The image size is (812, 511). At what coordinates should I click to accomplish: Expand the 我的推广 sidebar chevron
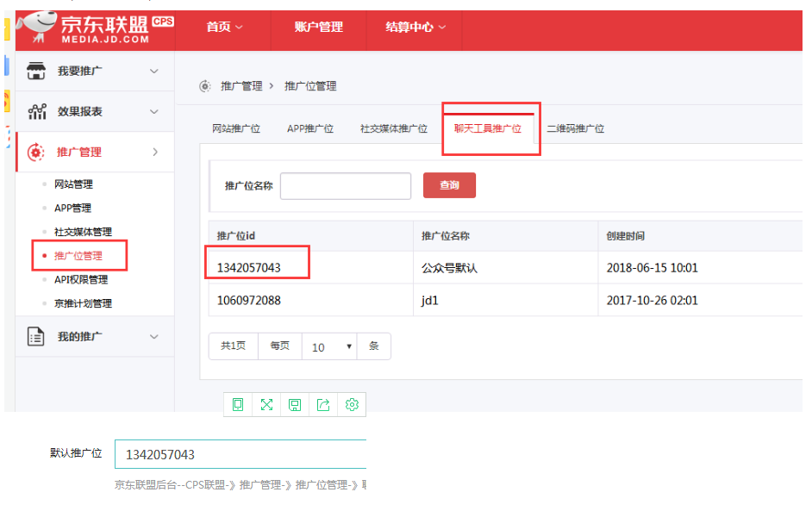click(x=153, y=337)
